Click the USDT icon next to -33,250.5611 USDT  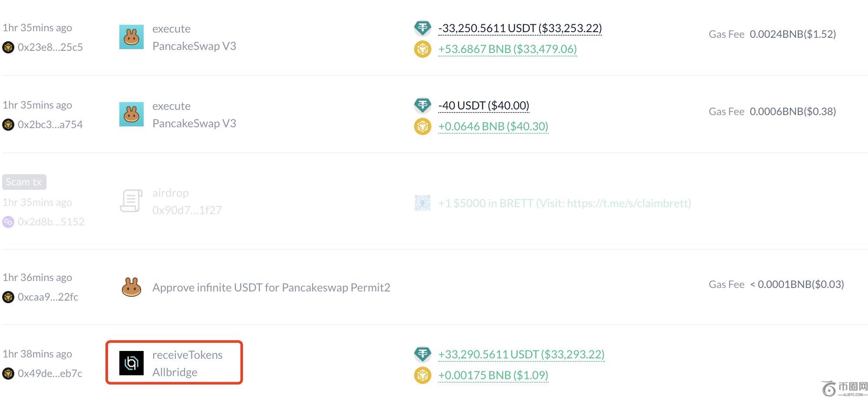(422, 28)
